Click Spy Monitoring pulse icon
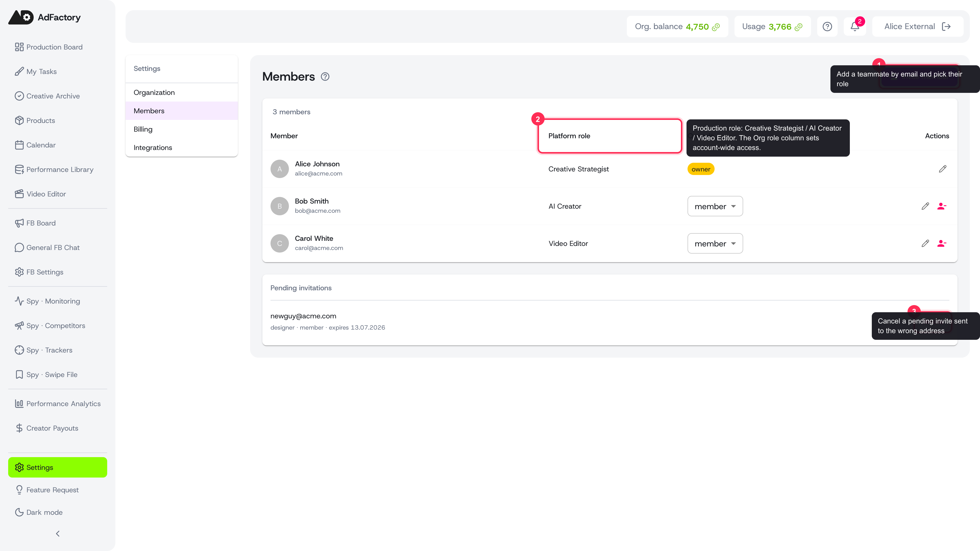 [19, 301]
